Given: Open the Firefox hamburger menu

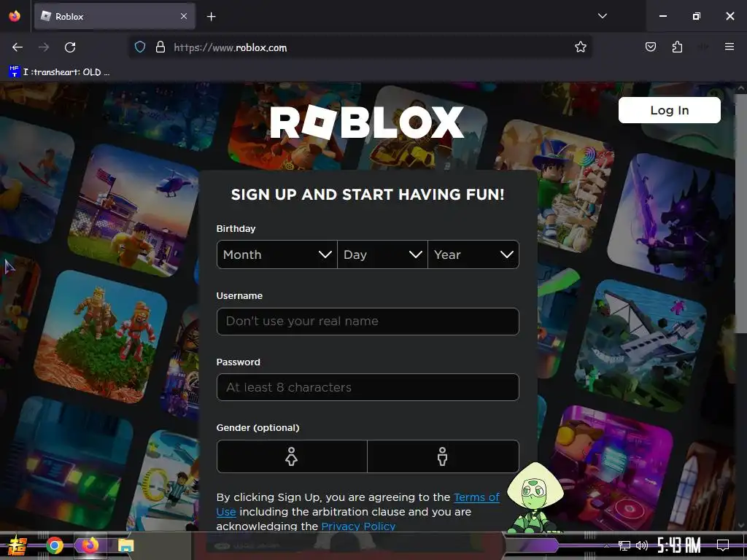Looking at the screenshot, I should click(729, 47).
